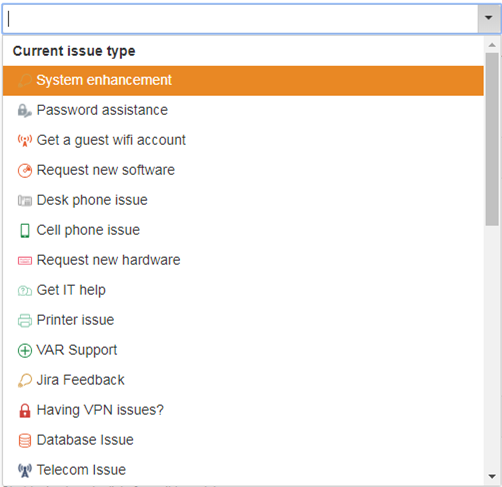Screen dimensions: 502x487
Task: Click the disc icon next to Request new software
Action: point(25,170)
